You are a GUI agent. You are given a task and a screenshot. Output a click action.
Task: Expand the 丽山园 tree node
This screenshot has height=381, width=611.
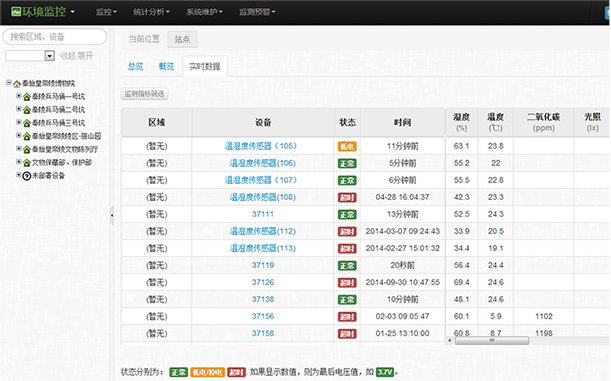pos(18,135)
